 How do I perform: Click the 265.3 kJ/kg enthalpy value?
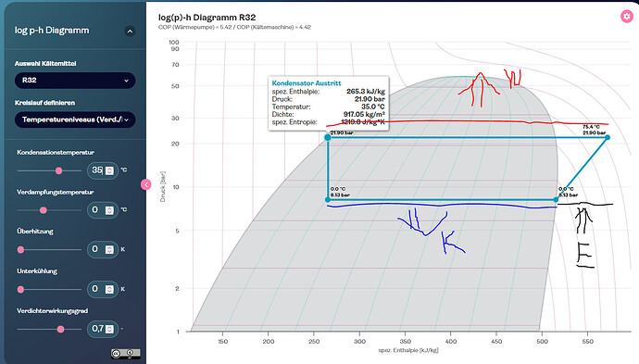click(x=366, y=92)
